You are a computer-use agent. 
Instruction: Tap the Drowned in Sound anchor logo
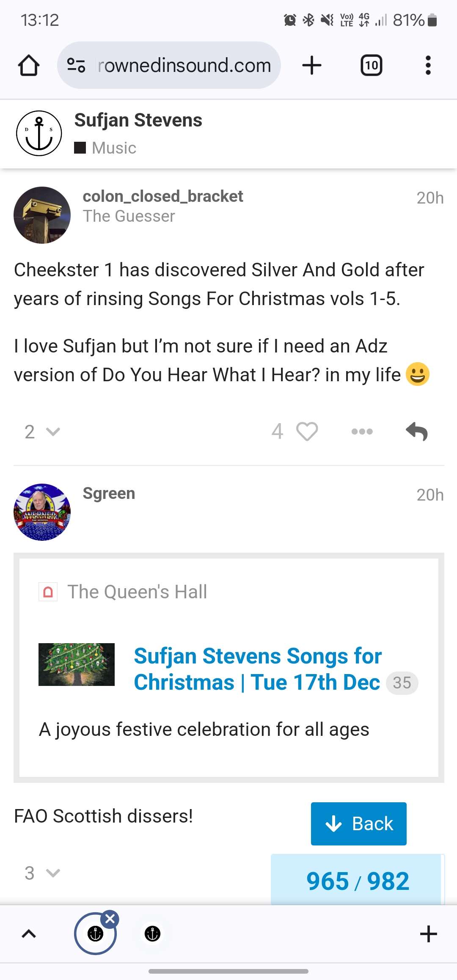[x=39, y=133]
